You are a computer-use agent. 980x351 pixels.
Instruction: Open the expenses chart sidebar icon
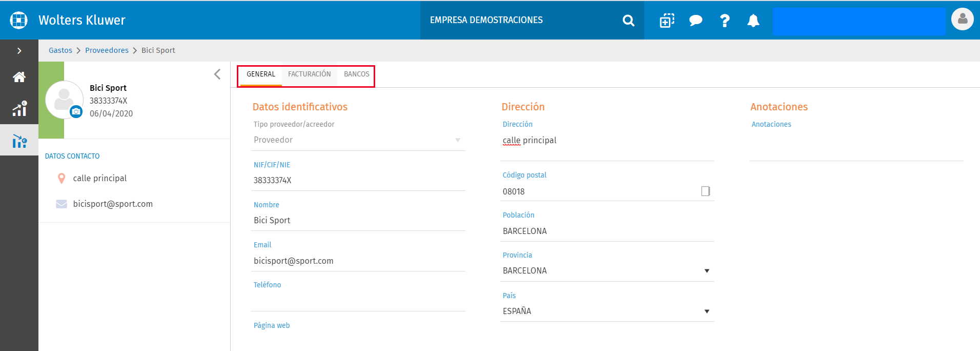[x=19, y=141]
